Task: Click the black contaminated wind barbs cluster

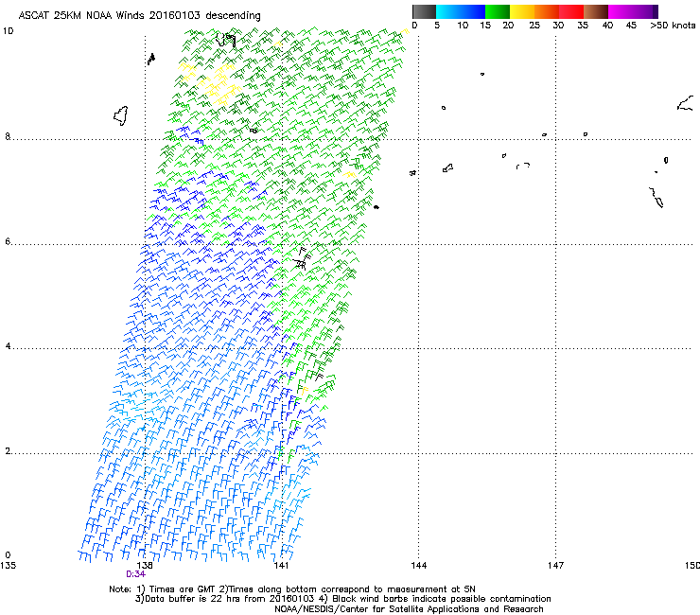Action: 302,259
